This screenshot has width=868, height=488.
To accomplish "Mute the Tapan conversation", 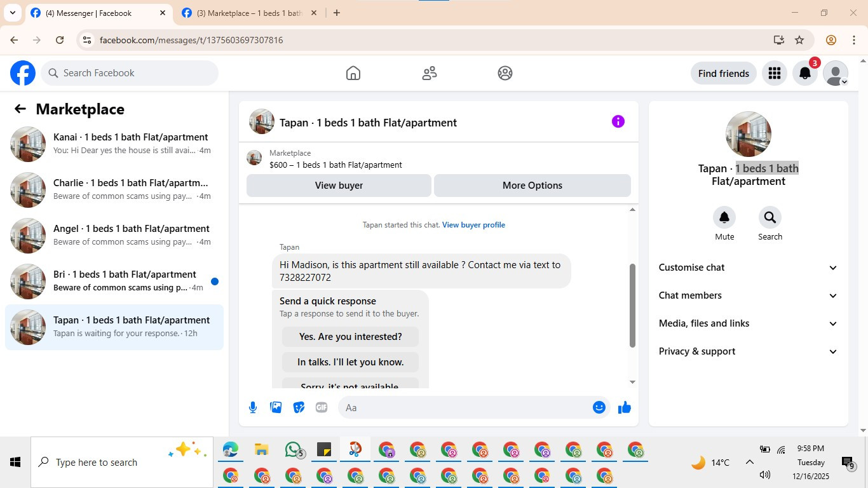I will (x=724, y=218).
